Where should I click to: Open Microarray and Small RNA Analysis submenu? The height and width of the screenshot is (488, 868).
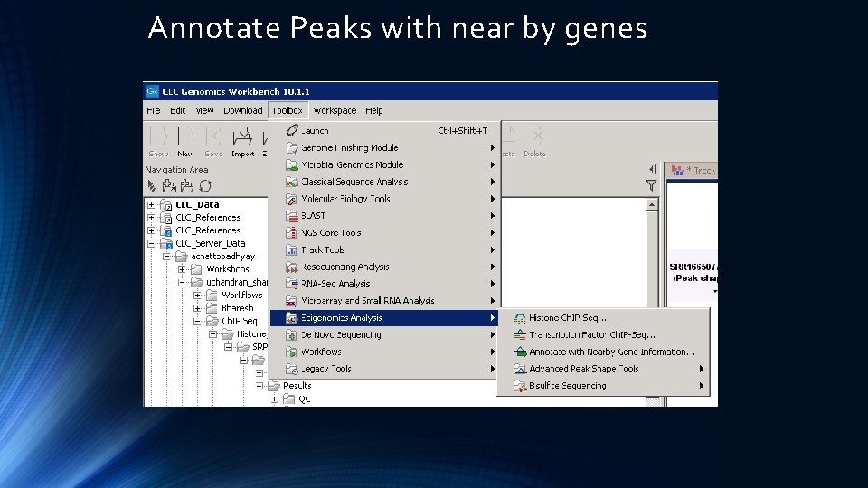click(385, 301)
